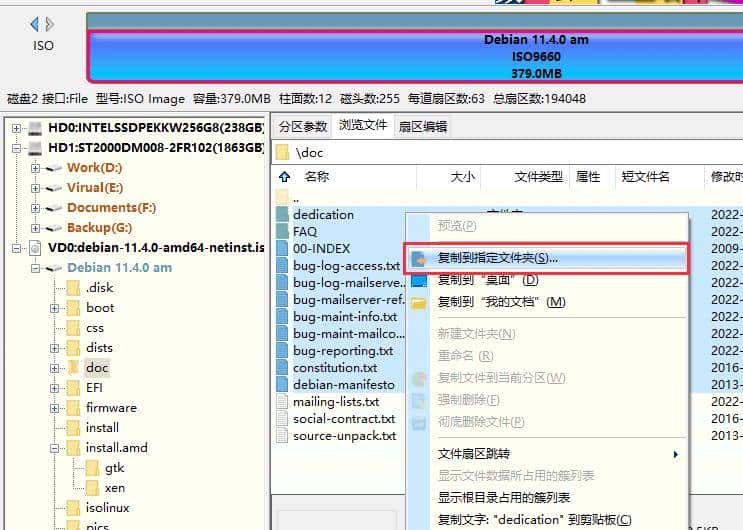Open gtk subfolder in tree
Viewport: 743px width, 530px height.
click(x=114, y=468)
